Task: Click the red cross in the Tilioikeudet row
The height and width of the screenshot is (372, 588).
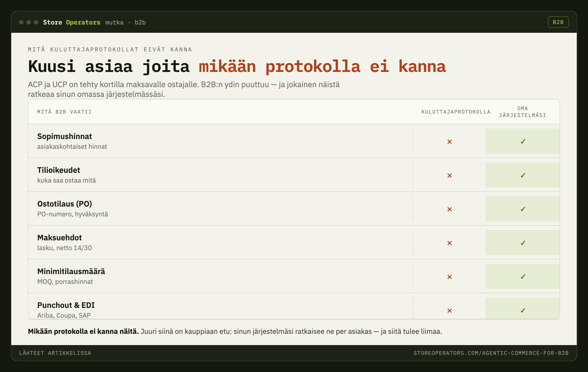Action: pyautogui.click(x=450, y=175)
